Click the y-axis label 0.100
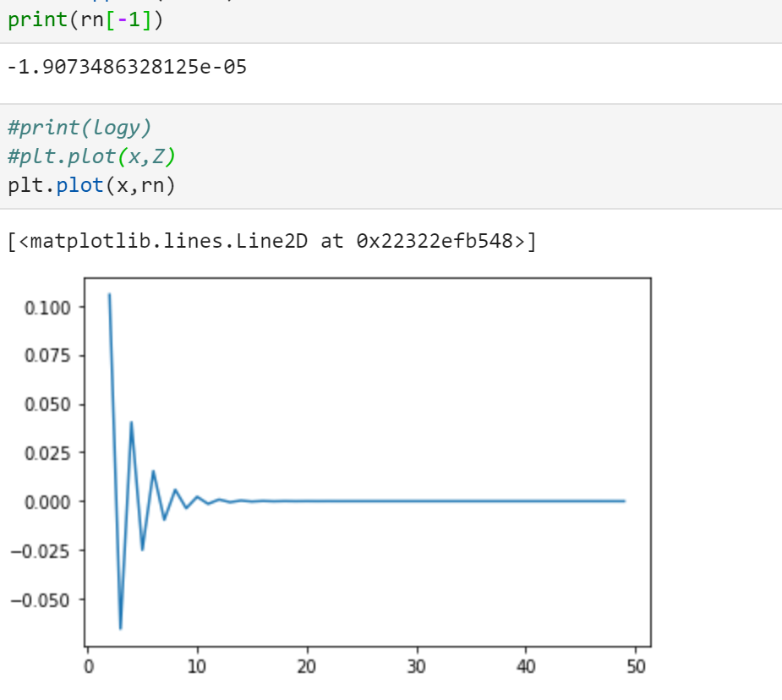The height and width of the screenshot is (700, 782). 47,308
